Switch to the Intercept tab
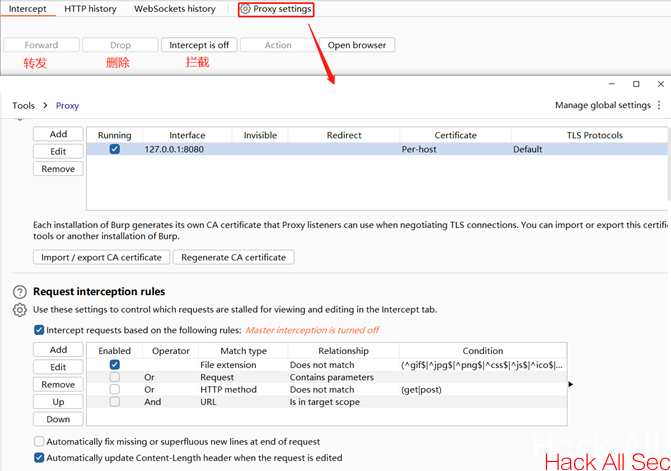 point(27,9)
